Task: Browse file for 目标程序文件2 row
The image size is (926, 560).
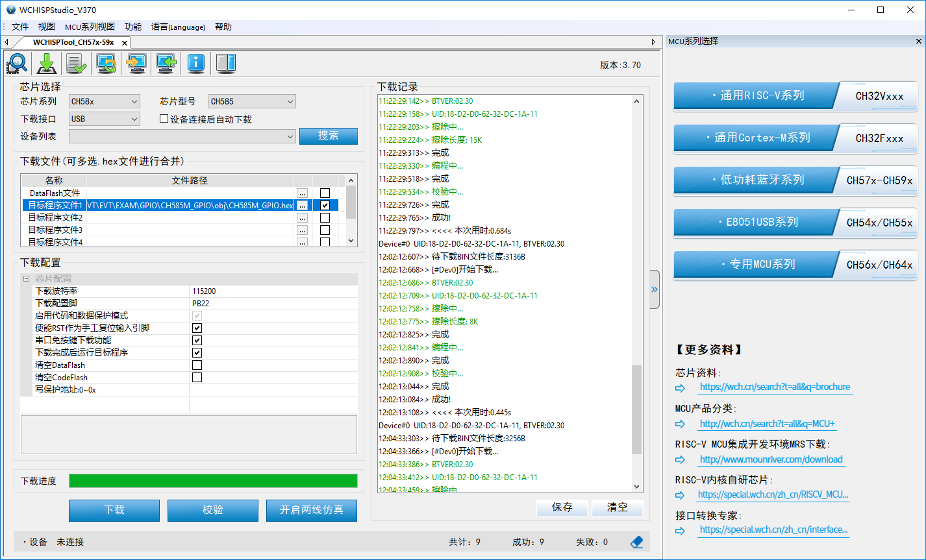Action: point(302,217)
